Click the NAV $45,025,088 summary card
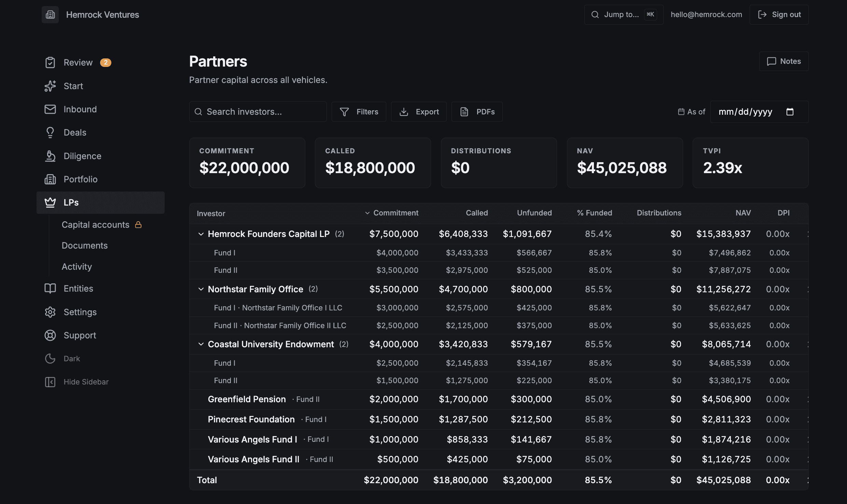This screenshot has width=847, height=504. click(x=625, y=163)
